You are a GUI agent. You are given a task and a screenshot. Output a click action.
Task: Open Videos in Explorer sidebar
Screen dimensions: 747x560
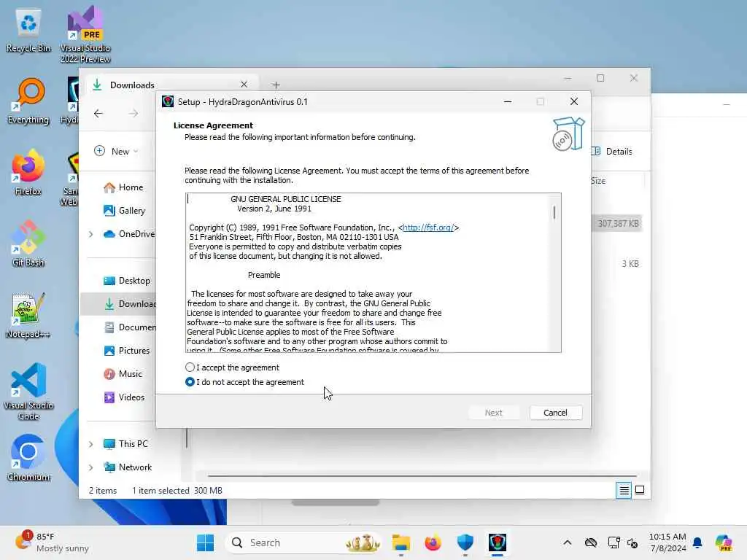[124, 397]
